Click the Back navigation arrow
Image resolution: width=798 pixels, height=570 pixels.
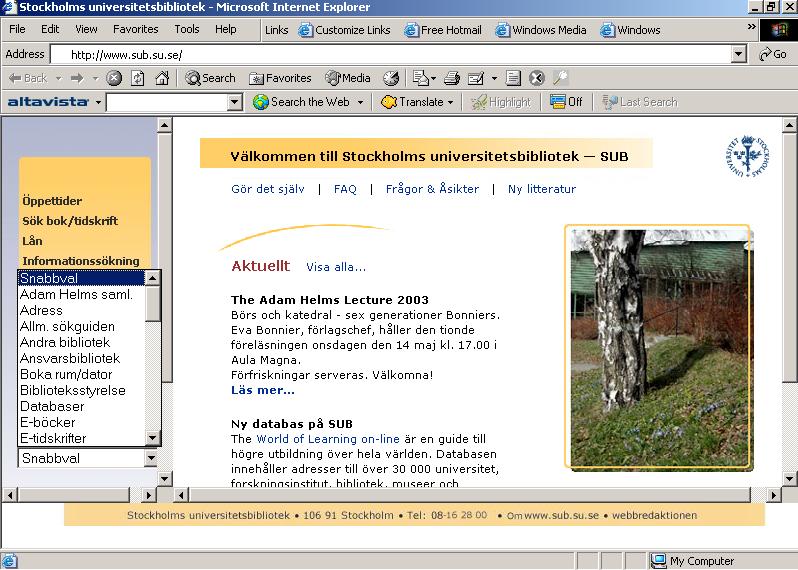click(x=28, y=78)
